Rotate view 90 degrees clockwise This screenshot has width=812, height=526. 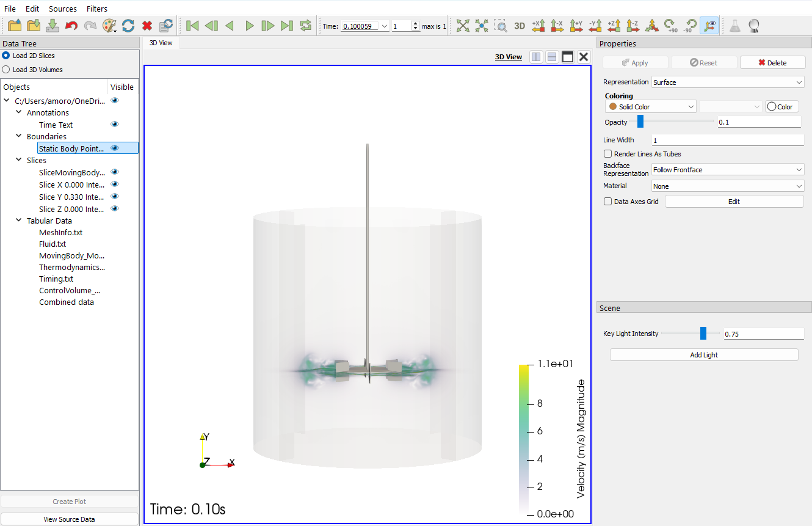pos(671,26)
